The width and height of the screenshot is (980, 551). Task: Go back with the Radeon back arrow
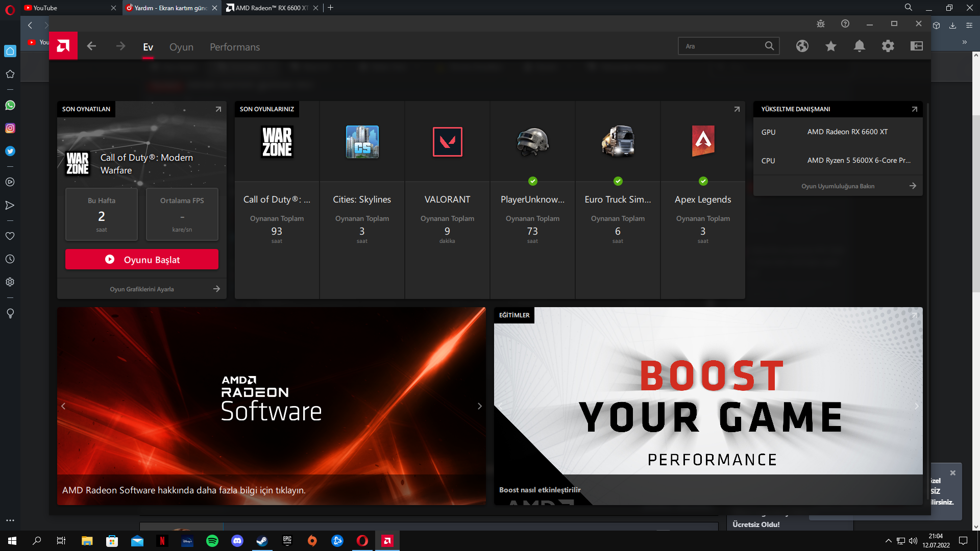(x=92, y=46)
